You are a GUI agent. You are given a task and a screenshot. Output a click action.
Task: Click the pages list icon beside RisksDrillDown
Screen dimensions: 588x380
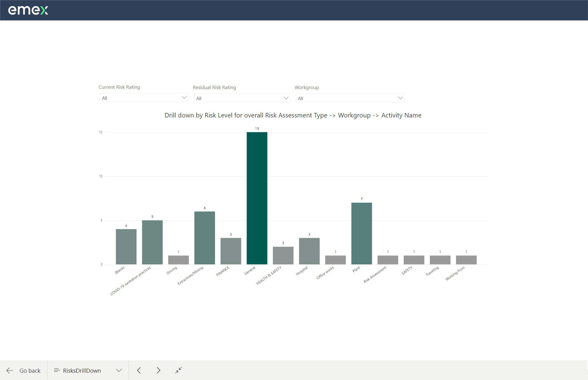point(57,370)
